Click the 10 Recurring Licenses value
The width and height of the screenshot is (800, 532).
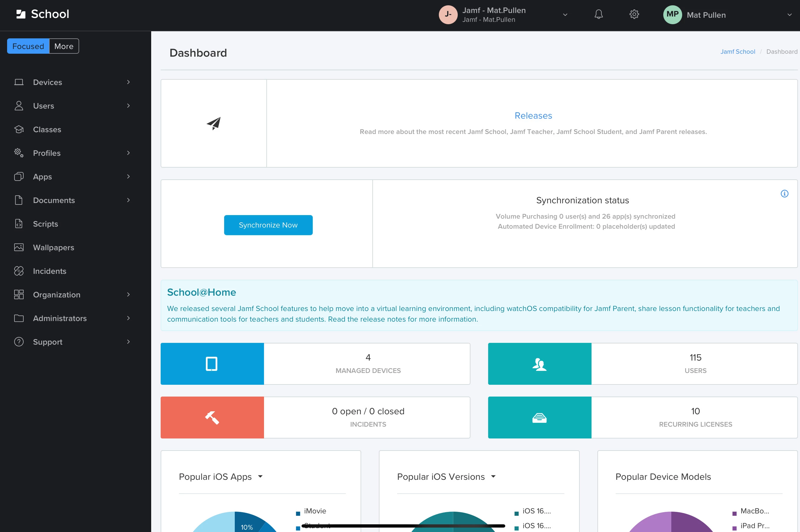click(x=695, y=411)
